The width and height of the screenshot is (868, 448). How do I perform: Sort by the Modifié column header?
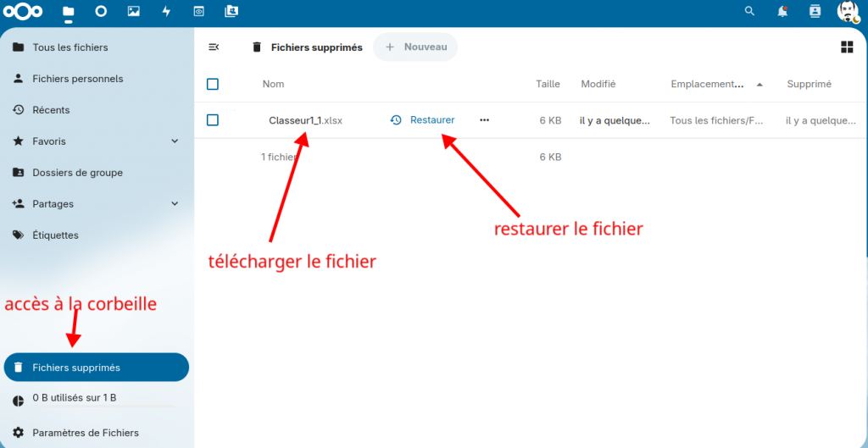point(598,84)
